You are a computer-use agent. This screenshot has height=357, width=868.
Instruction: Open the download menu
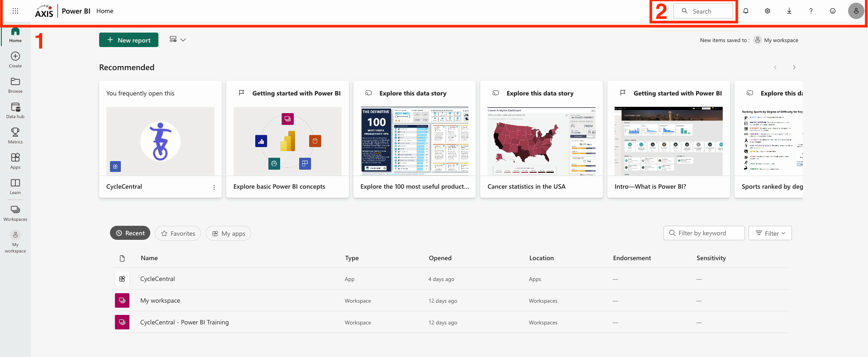tap(789, 11)
